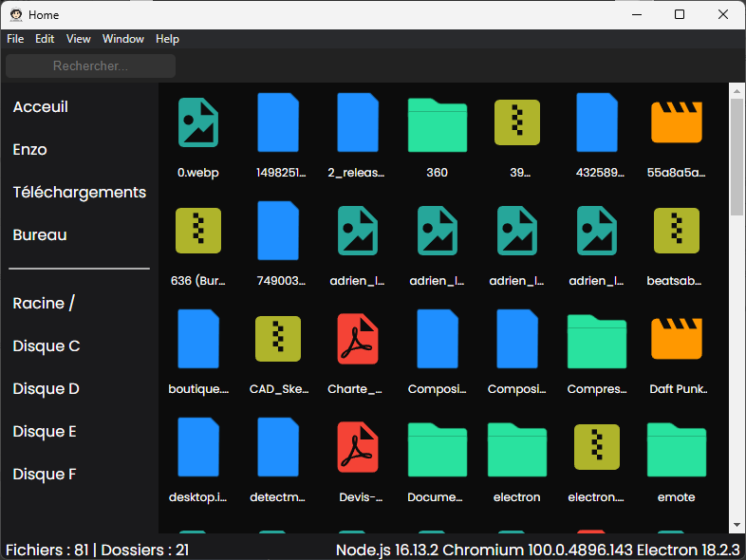Viewport: 746px width, 560px height.
Task: Open the View menu
Action: pyautogui.click(x=79, y=39)
